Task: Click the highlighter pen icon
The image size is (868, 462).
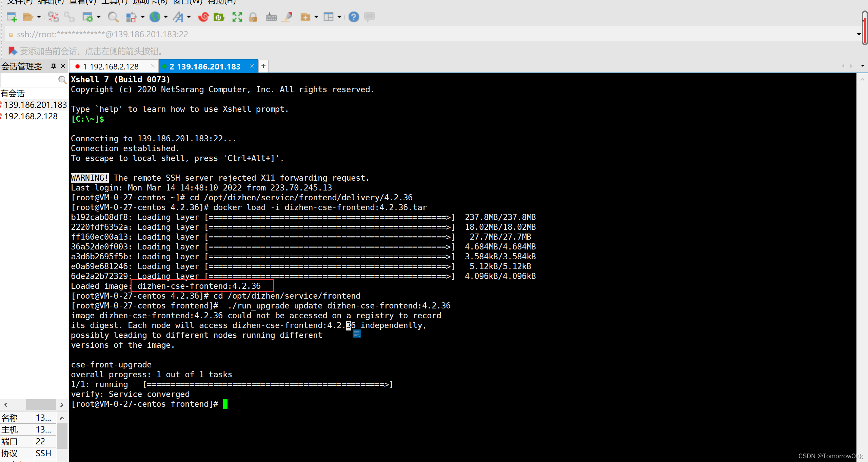Action: (x=288, y=17)
